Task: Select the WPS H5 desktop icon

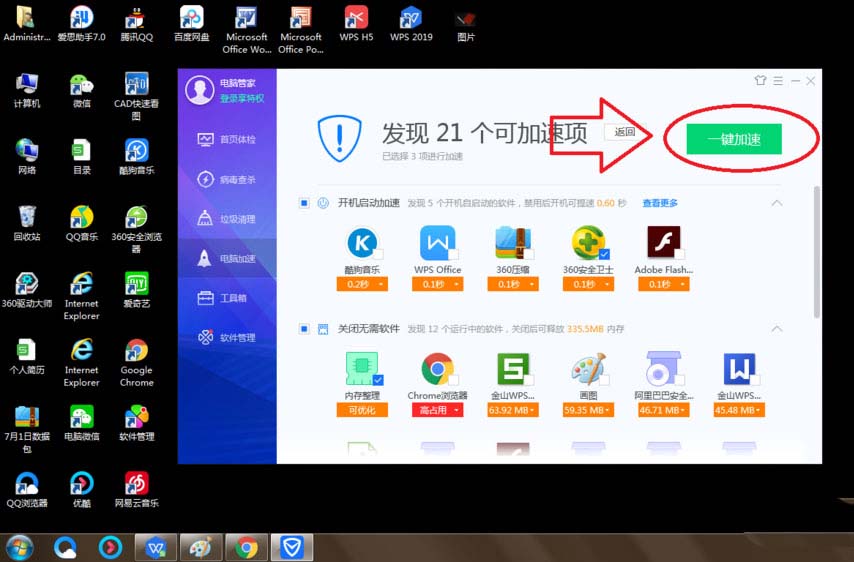Action: [356, 25]
